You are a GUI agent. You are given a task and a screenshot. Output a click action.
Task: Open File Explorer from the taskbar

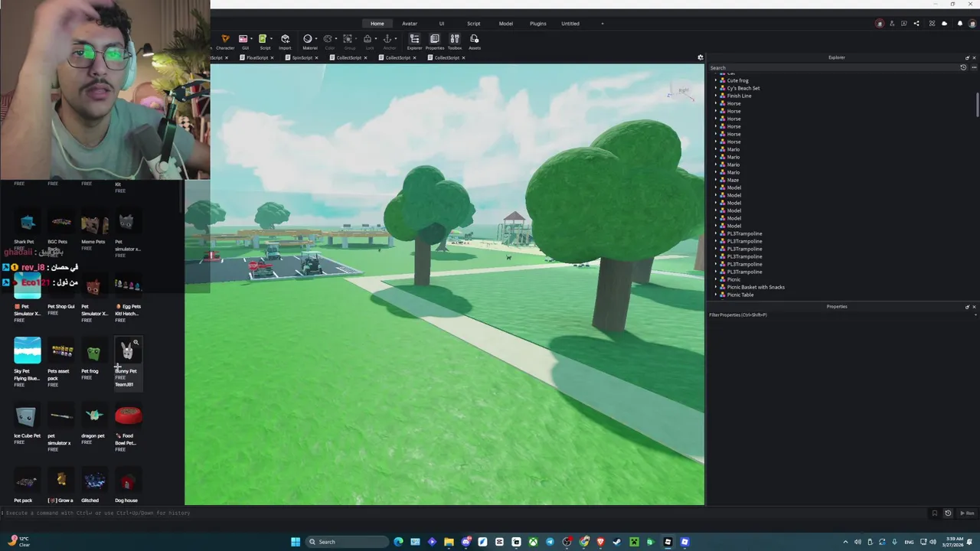click(x=449, y=542)
